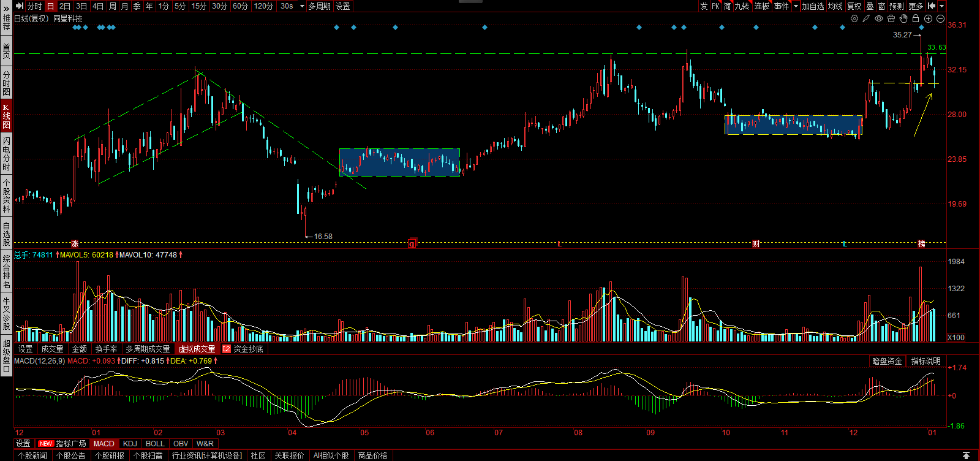Open 推荐 in left sidebar
Image resolution: width=980 pixels, height=461 pixels.
6,23
